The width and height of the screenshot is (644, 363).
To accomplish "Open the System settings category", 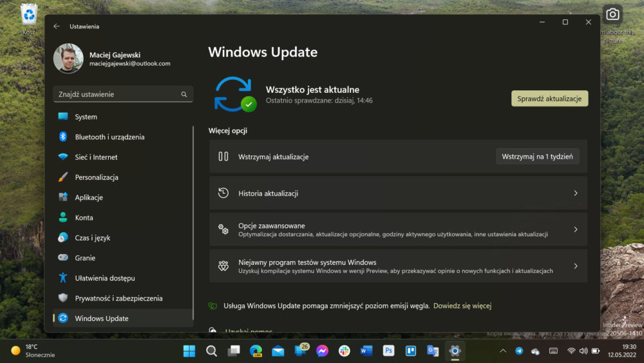I will click(x=123, y=117).
